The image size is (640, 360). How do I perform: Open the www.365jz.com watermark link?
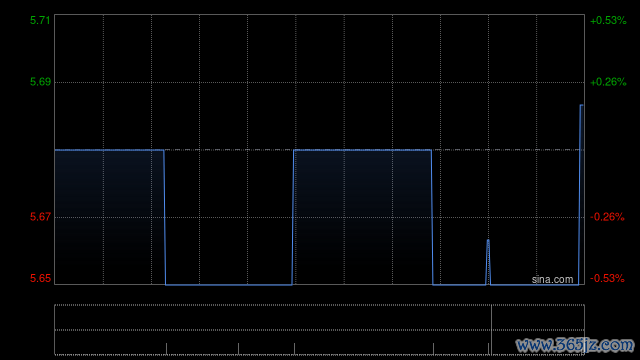[x=575, y=345]
